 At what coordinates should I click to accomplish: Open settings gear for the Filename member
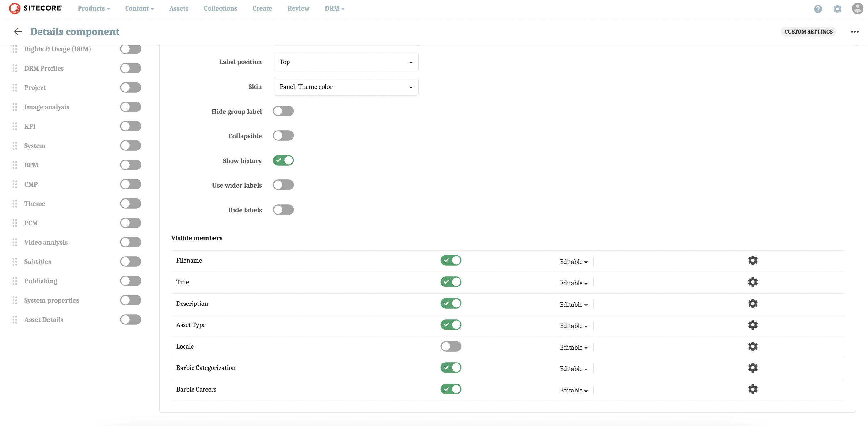pos(753,260)
